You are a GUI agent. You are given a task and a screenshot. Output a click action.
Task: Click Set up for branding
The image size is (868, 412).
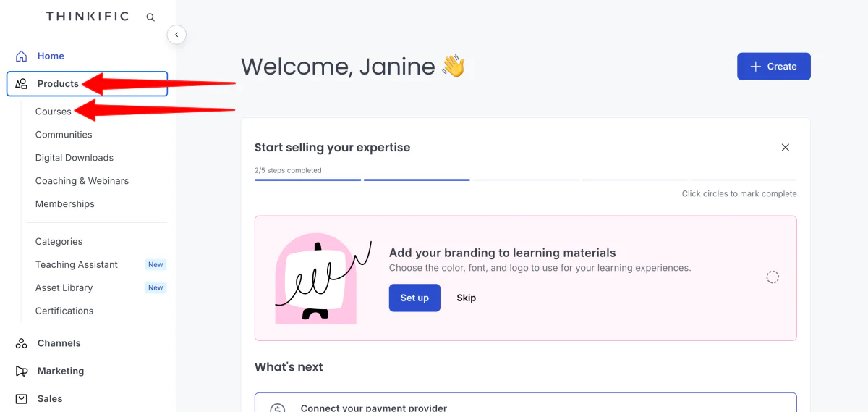[x=414, y=298]
